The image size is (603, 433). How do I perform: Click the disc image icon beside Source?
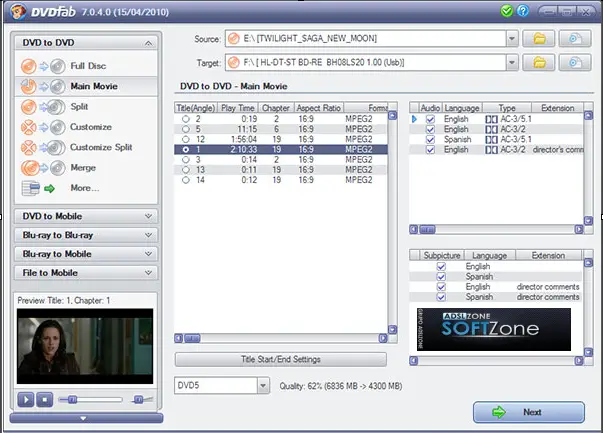pos(575,38)
